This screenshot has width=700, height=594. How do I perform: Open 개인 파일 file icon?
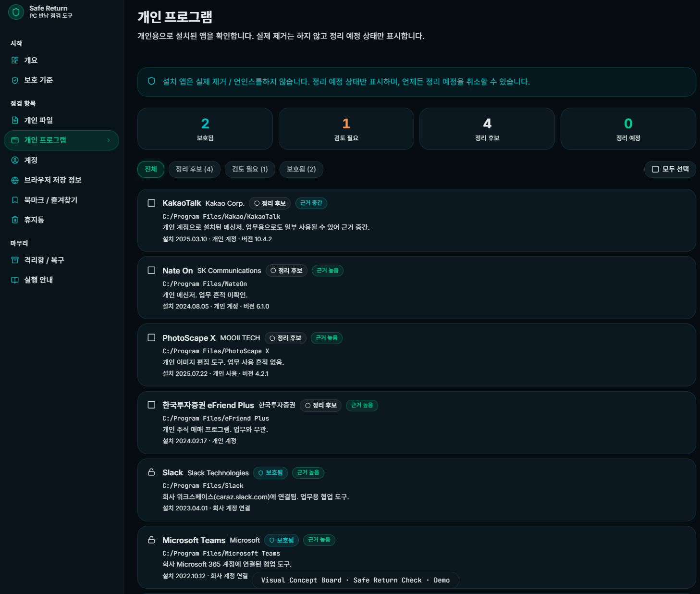(x=15, y=120)
